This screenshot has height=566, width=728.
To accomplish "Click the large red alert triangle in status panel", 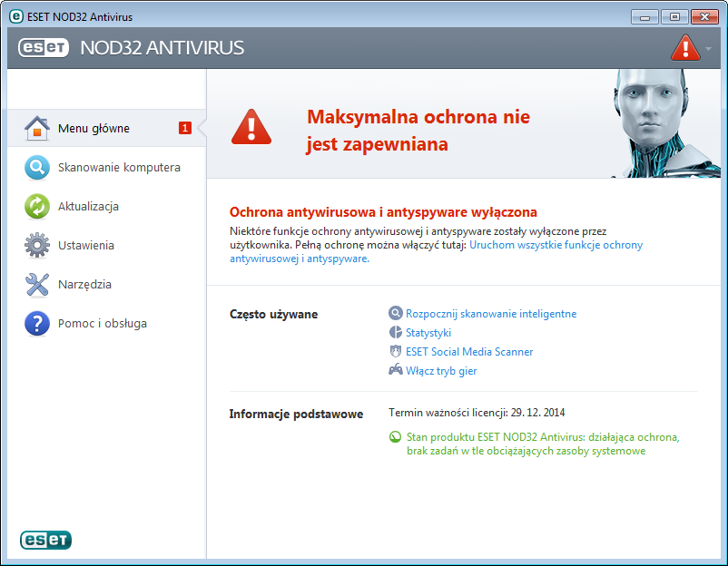I will pyautogui.click(x=251, y=127).
